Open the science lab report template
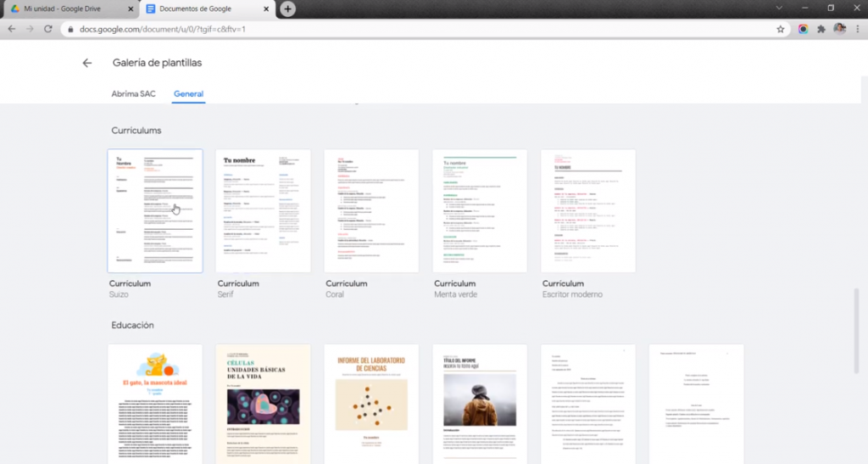 pyautogui.click(x=371, y=404)
